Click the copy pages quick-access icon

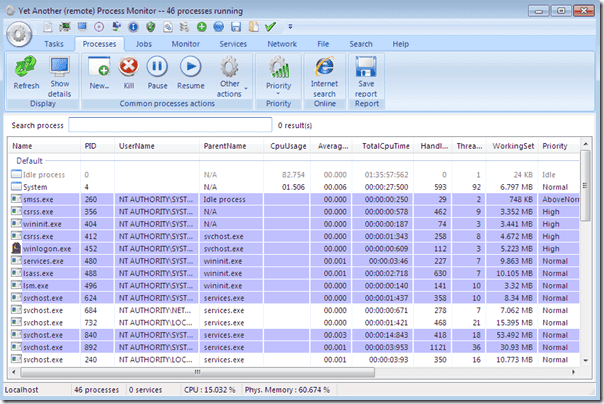(253, 27)
